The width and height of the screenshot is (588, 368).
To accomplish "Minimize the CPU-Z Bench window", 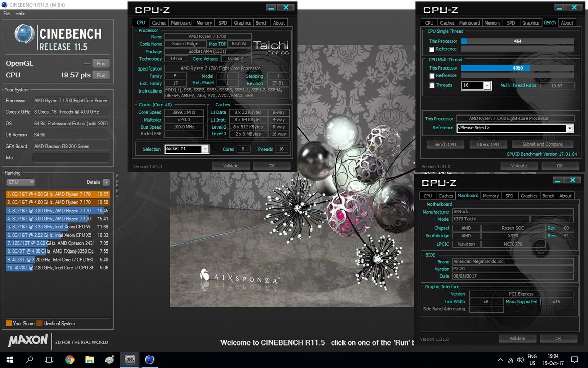I will [x=560, y=8].
